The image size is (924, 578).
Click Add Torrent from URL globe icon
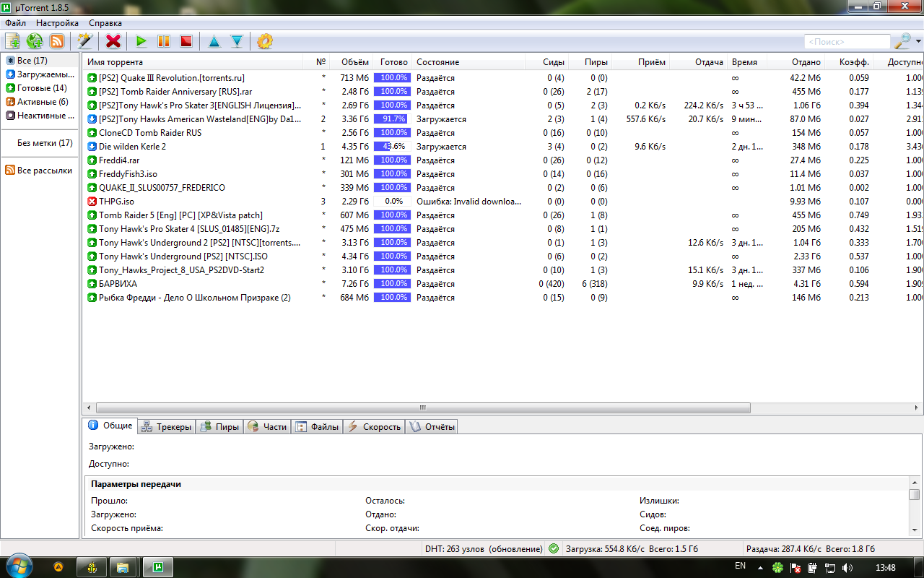click(35, 41)
